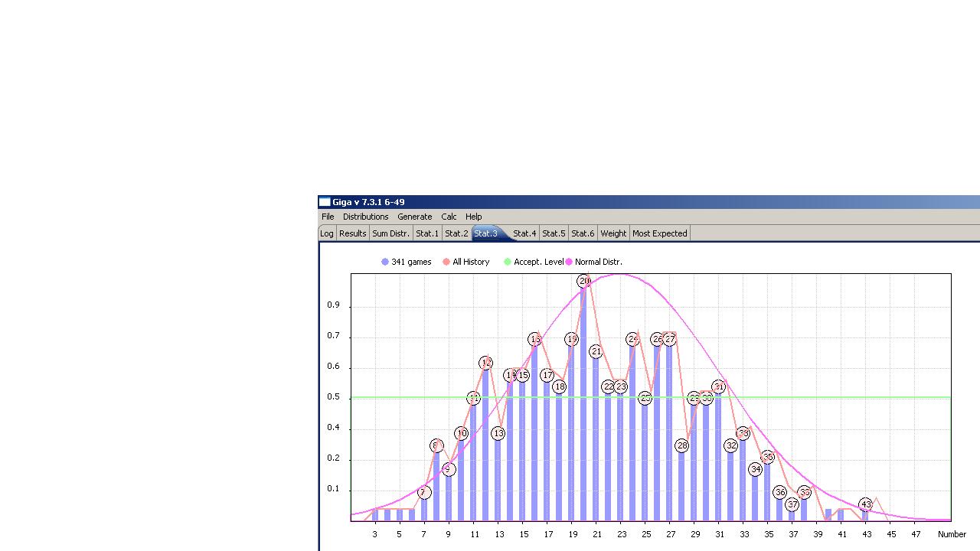Open the Distributions menu

point(365,217)
